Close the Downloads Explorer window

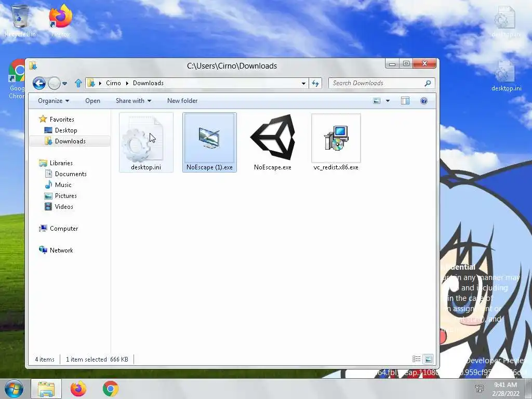click(424, 63)
